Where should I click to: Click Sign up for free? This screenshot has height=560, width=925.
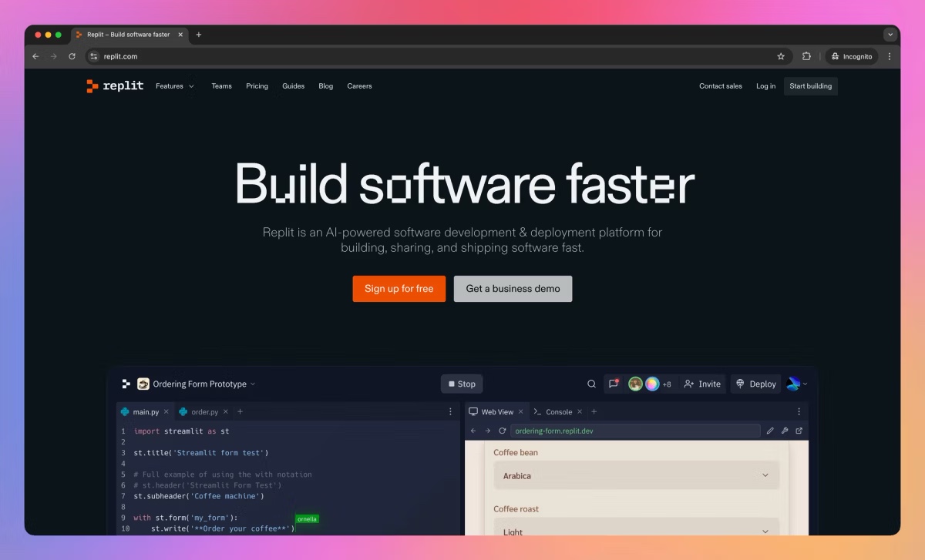point(399,289)
